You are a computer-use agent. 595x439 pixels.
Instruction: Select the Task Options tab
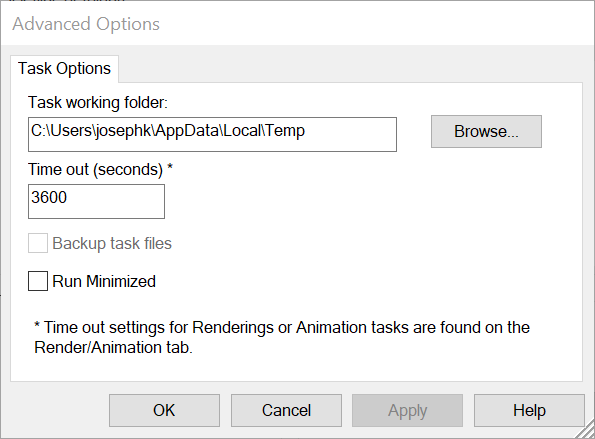tap(65, 69)
